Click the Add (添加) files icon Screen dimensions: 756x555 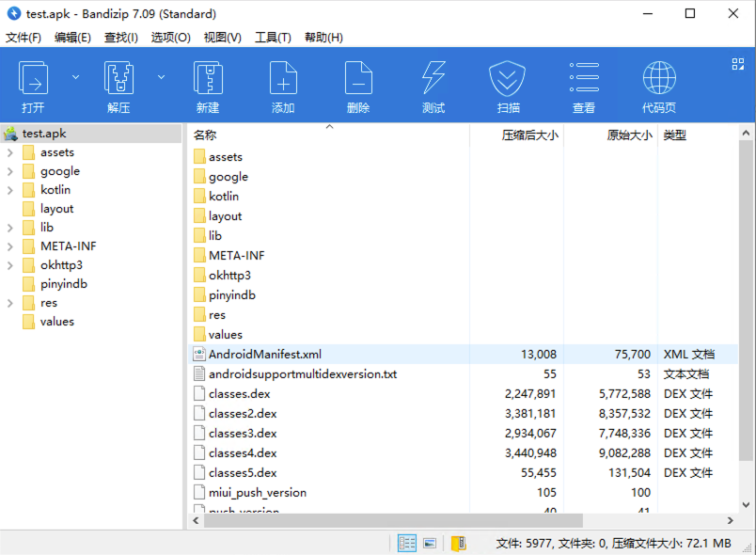point(283,78)
